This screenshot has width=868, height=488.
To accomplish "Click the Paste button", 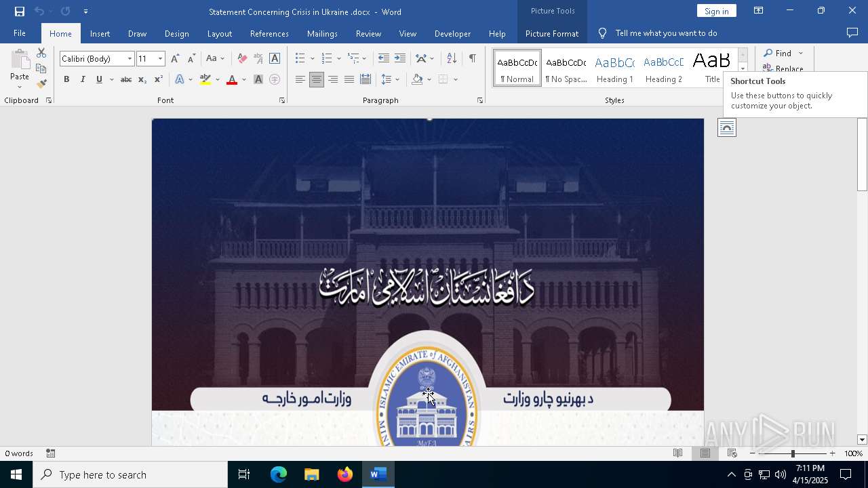I will (x=20, y=70).
